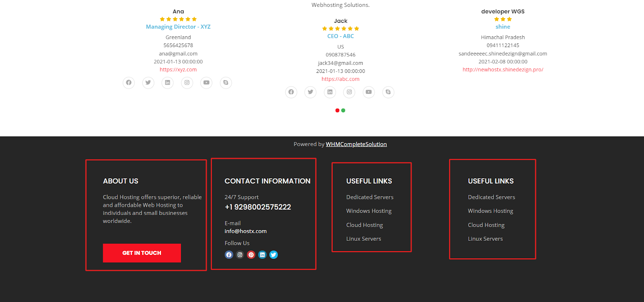The width and height of the screenshot is (644, 302).
Task: Visit the https://xyz.com link
Action: tap(178, 70)
